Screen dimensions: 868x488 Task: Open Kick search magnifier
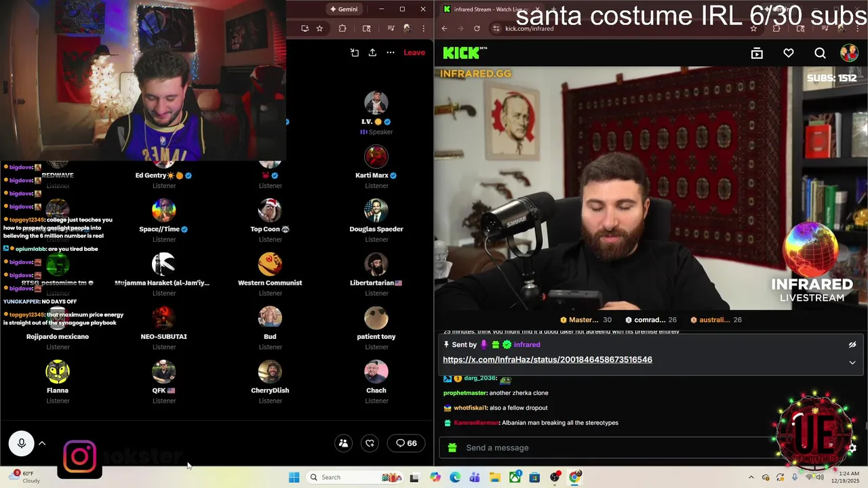tap(820, 53)
